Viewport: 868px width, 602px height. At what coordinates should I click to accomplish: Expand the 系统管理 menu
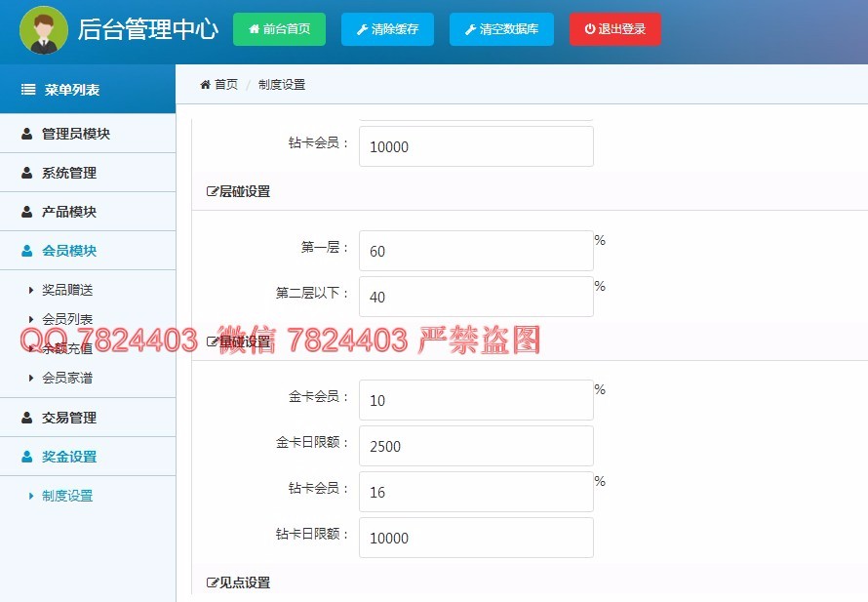coord(88,173)
